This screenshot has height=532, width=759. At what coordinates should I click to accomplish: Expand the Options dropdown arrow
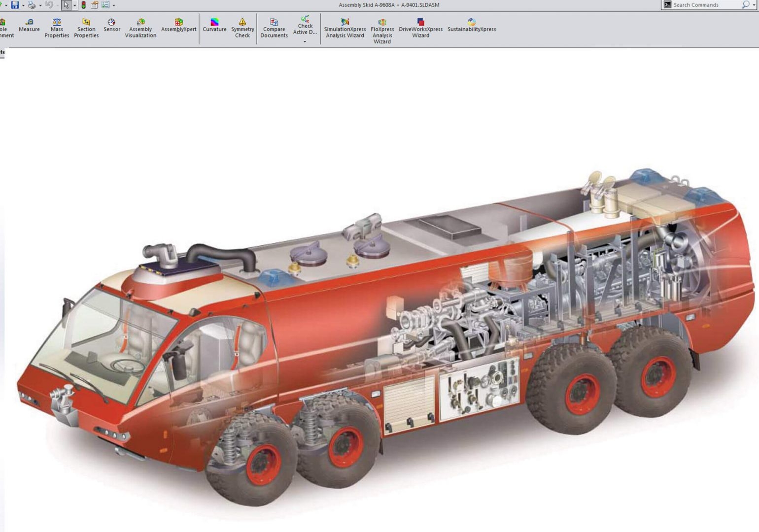click(x=114, y=5)
